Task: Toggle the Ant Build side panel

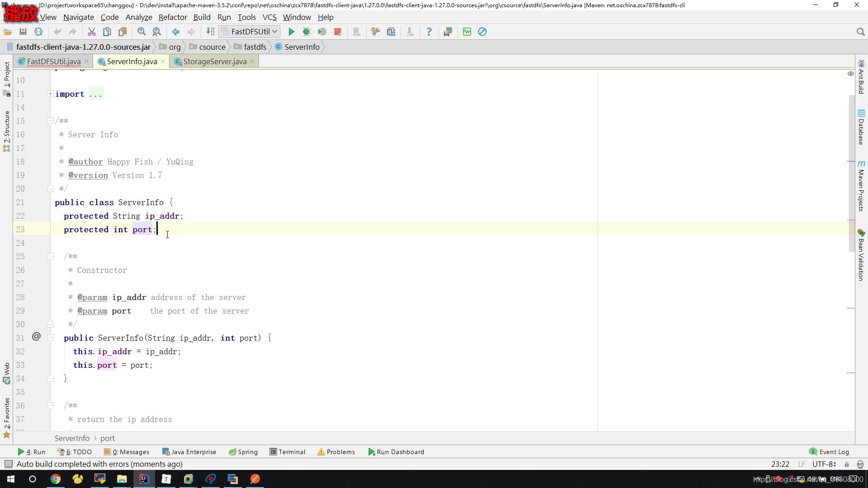Action: coord(861,77)
